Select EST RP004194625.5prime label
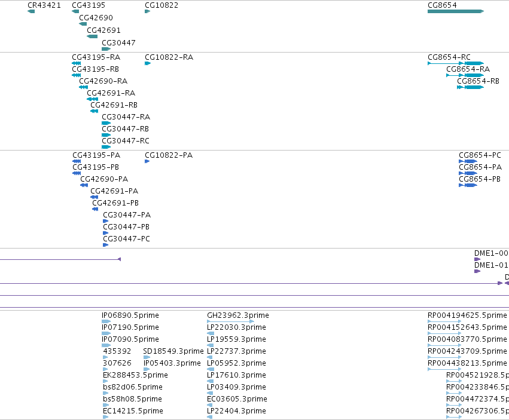Screen dimensions: 509x420 pyautogui.click(x=468, y=315)
